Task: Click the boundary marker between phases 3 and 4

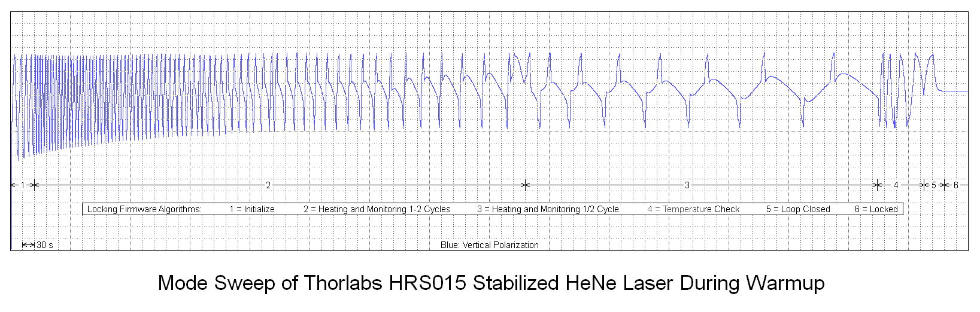Action: click(878, 185)
